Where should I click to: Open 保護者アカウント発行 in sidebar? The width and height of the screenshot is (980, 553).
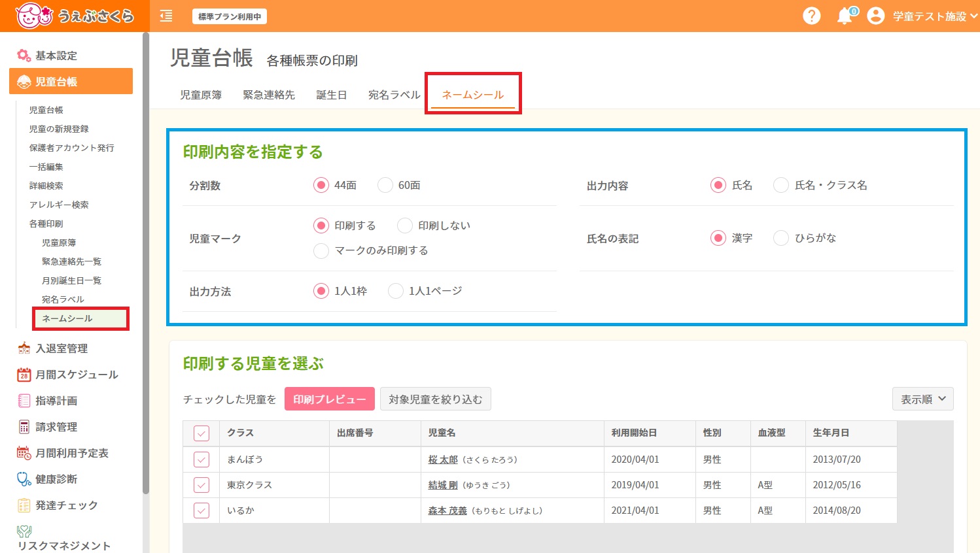tap(71, 148)
